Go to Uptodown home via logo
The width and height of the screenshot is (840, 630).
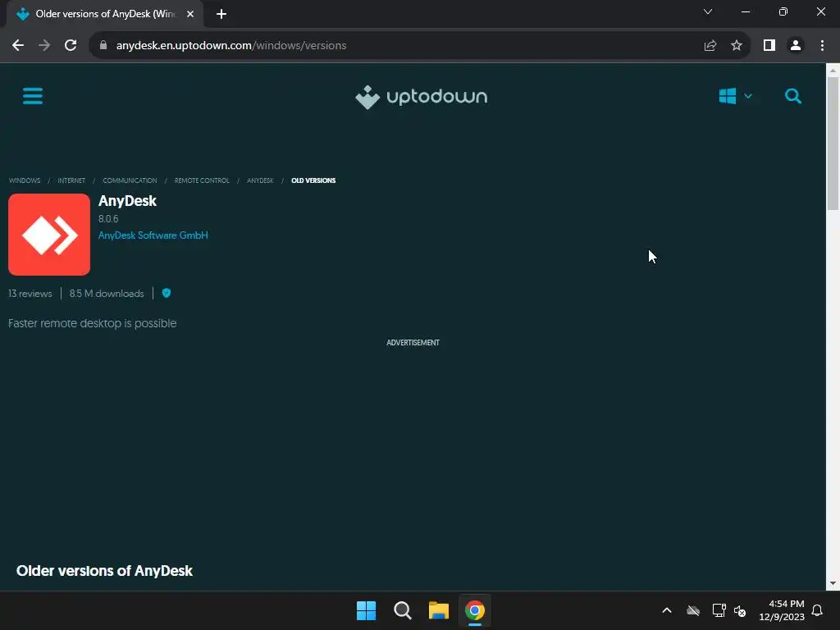pyautogui.click(x=421, y=97)
